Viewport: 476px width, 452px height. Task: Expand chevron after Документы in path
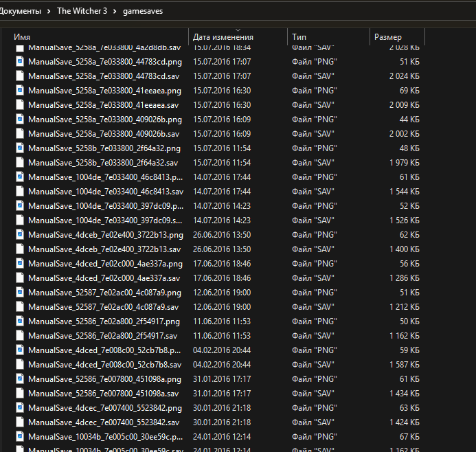click(49, 11)
